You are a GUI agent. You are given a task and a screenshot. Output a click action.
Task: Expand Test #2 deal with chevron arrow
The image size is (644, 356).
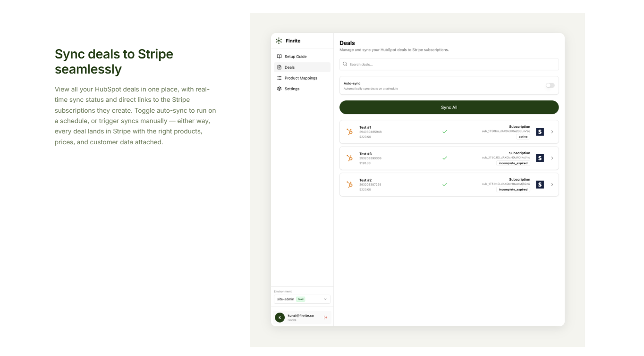pyautogui.click(x=552, y=185)
